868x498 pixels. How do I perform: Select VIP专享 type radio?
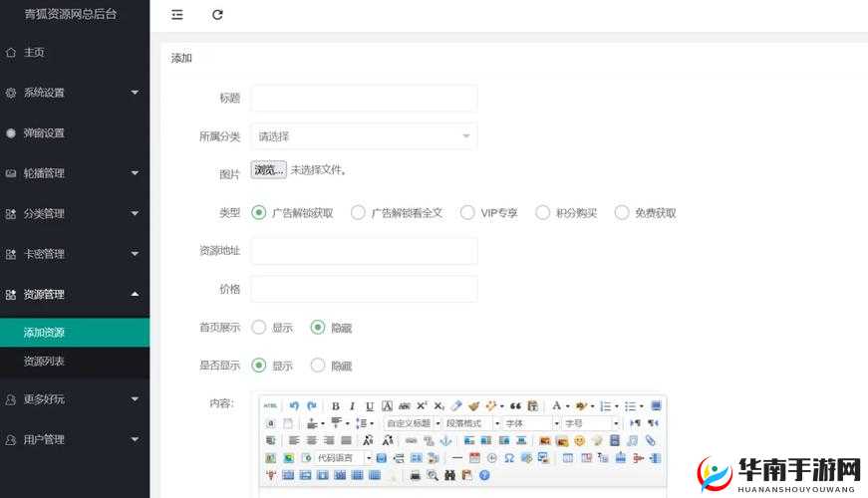pos(467,212)
